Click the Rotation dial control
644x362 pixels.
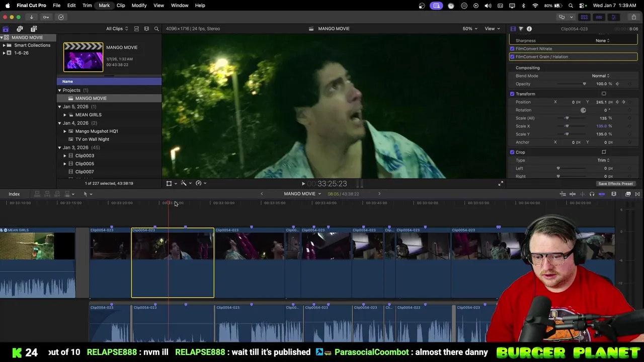tap(583, 110)
